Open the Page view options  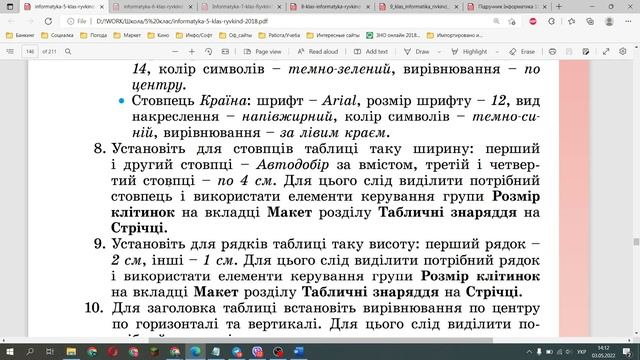pyautogui.click(x=263, y=52)
